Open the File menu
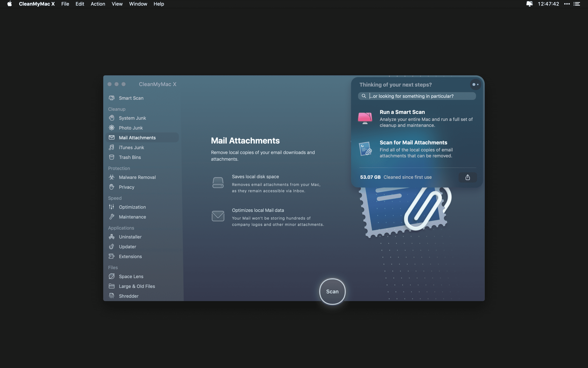Viewport: 588px width, 368px height. [65, 4]
